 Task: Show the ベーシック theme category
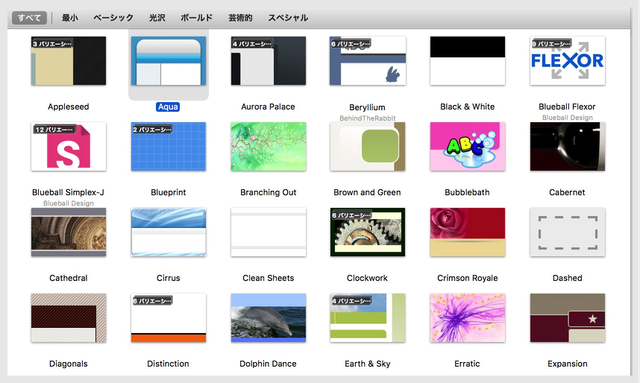coord(113,18)
